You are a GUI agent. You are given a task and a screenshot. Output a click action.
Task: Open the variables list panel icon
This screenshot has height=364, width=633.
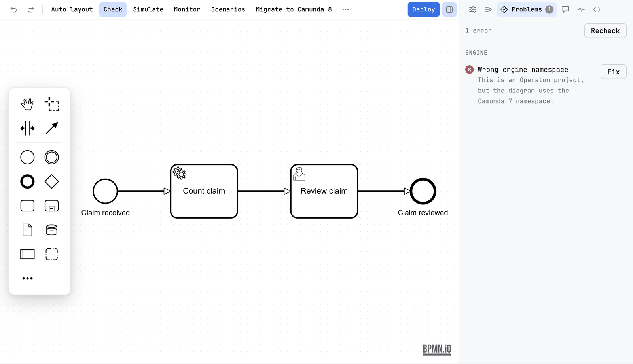(x=488, y=9)
